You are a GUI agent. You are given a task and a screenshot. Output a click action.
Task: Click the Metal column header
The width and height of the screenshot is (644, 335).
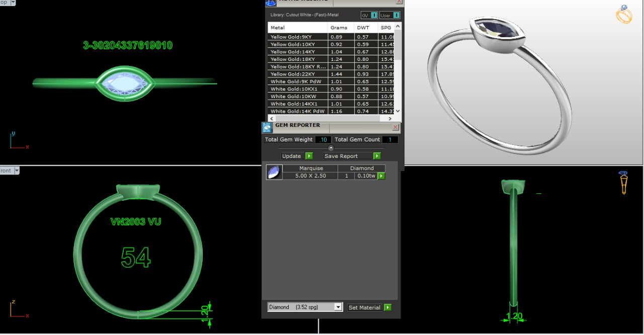298,28
